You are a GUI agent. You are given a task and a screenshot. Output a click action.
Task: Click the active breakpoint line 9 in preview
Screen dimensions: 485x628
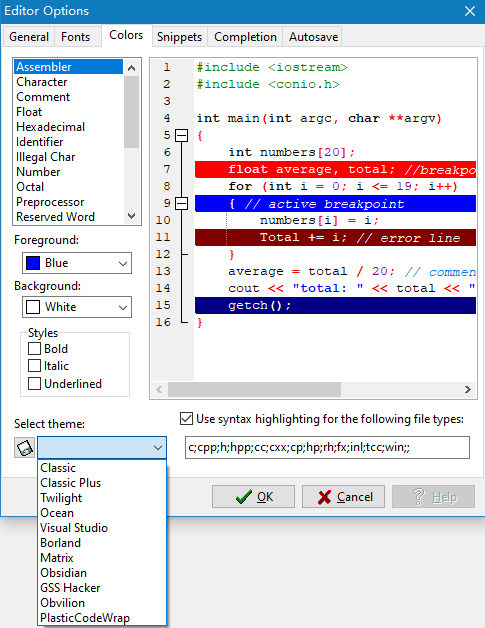(335, 203)
